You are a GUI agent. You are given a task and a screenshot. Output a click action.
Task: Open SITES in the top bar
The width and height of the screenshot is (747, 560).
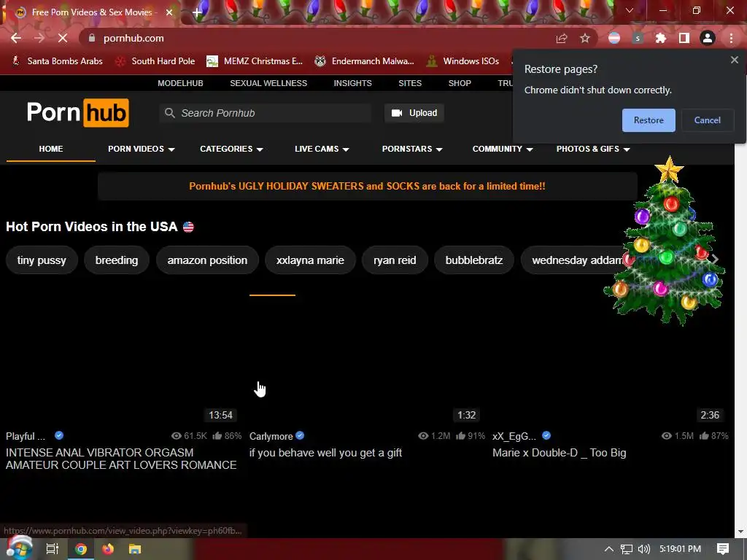[x=410, y=83]
